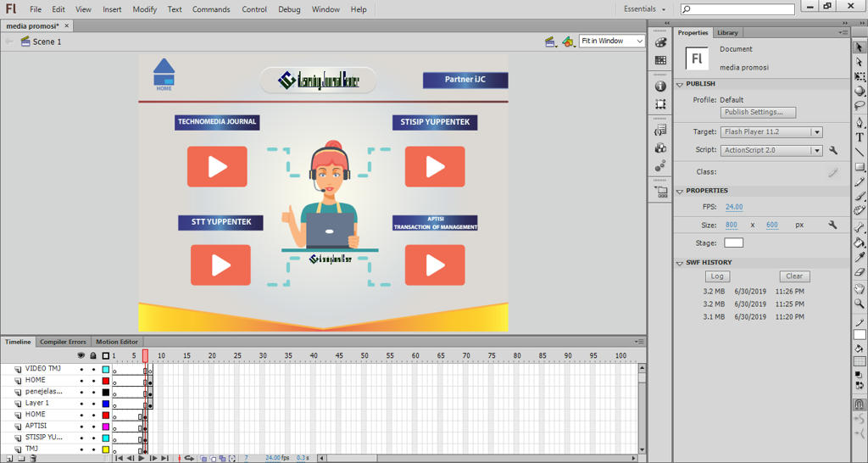
Task: Click the Publish Settings button
Action: (x=759, y=112)
